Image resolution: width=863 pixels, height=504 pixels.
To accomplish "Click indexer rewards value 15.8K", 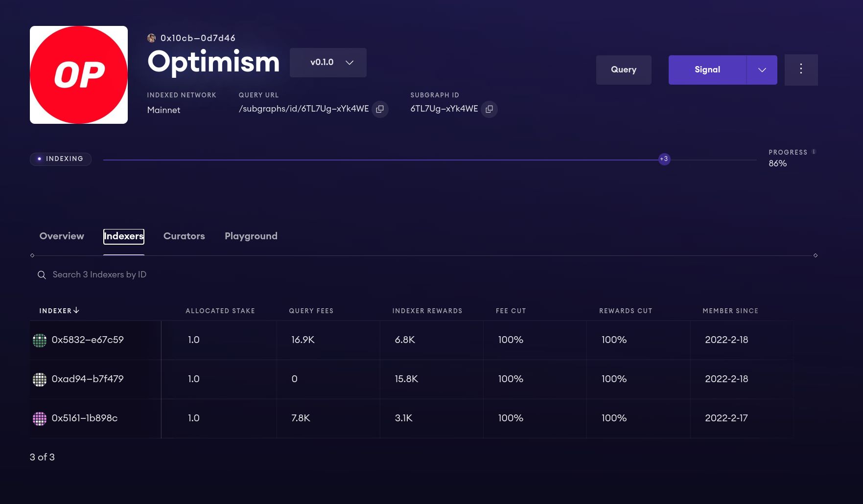I will pyautogui.click(x=406, y=379).
